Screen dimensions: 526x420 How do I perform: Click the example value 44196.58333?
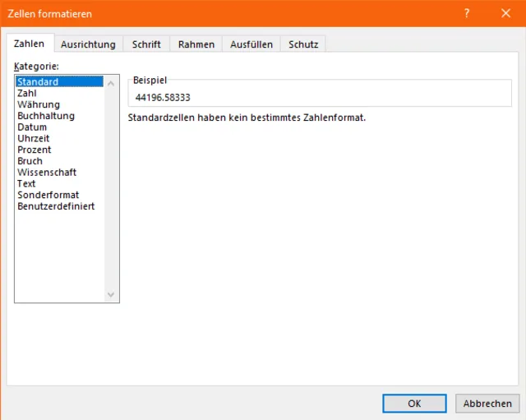[163, 98]
